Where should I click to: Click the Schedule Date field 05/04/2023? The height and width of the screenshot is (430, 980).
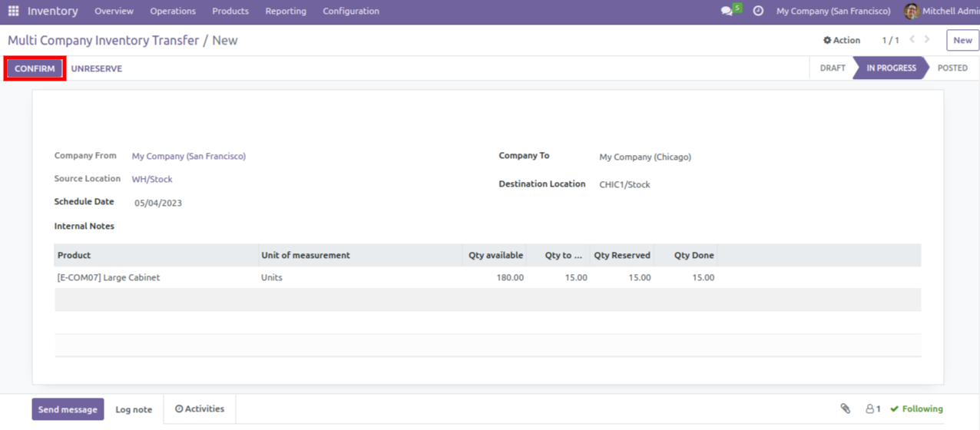click(x=158, y=203)
